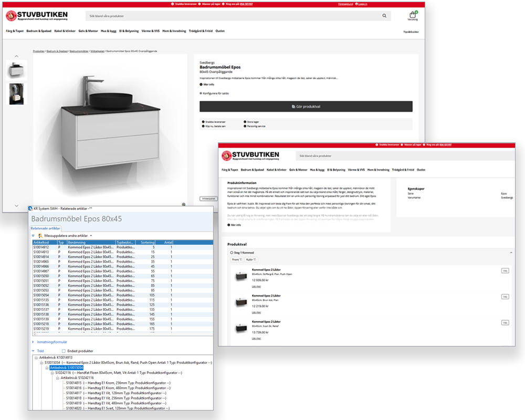Select the row with article S10015219
Viewport: 525px width, 420px height.
point(122,329)
